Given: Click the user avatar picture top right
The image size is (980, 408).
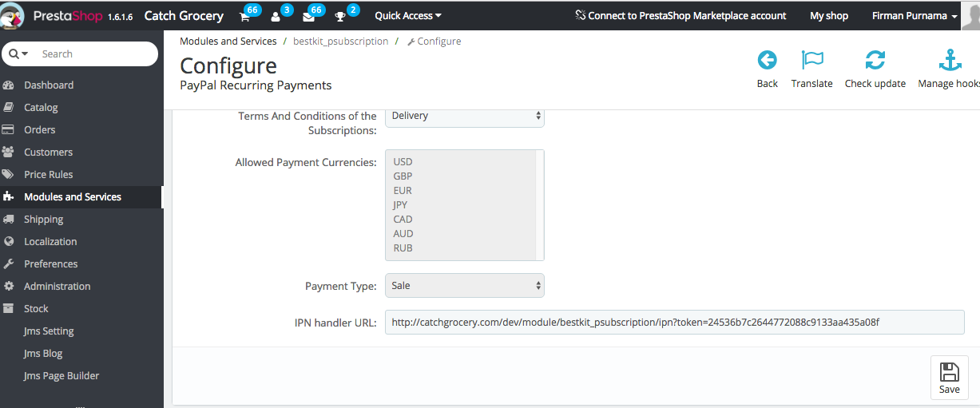Looking at the screenshot, I should tap(972, 17).
